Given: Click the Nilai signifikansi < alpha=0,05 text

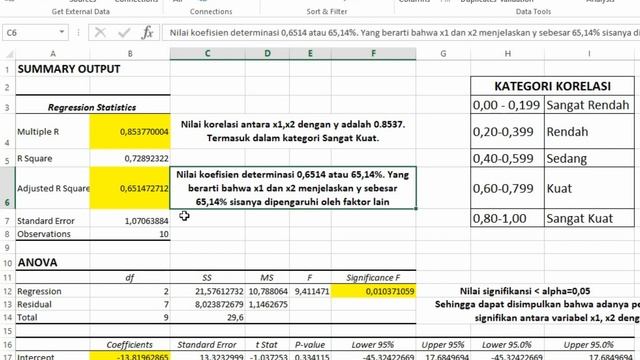Looking at the screenshot, I should point(524,291).
